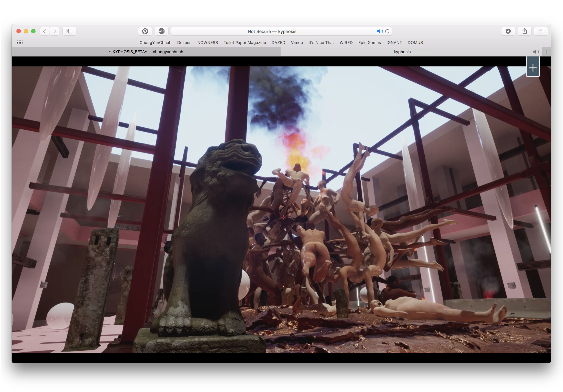Click the forward navigation arrow
563x392 pixels.
point(54,31)
